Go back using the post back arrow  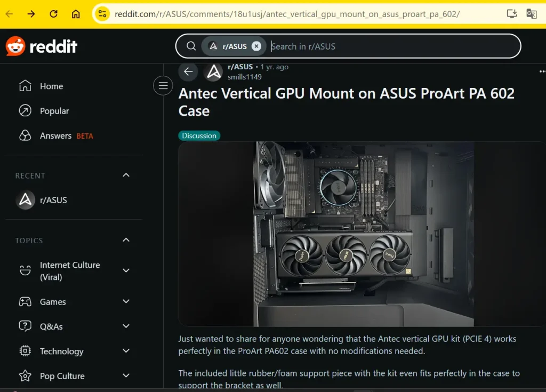tap(188, 71)
